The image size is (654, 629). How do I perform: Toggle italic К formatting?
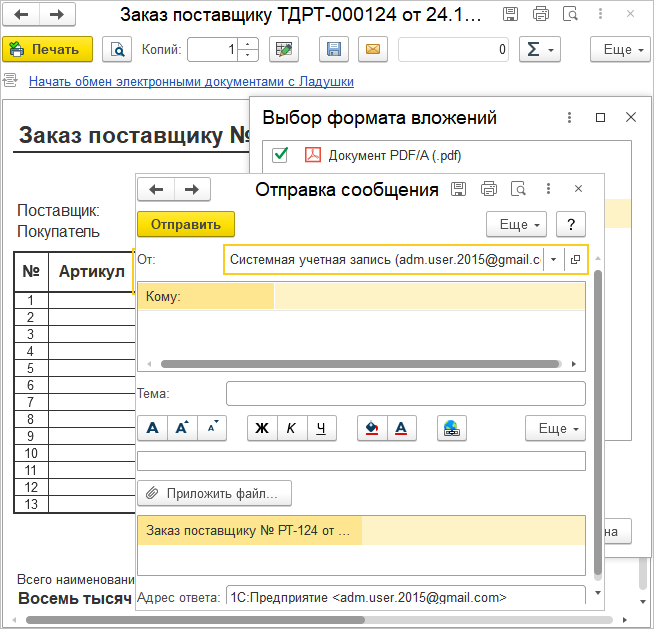292,428
